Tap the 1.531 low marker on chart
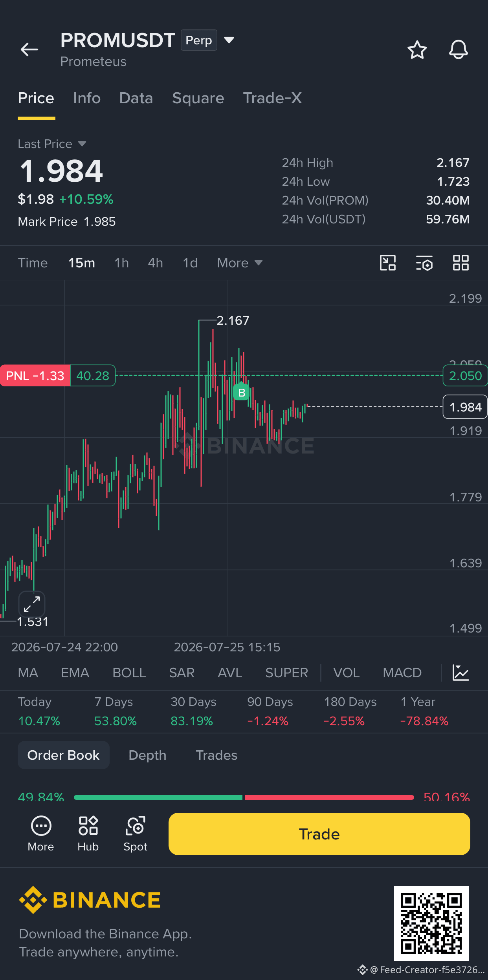Viewport: 488px width, 980px height. pos(33,622)
